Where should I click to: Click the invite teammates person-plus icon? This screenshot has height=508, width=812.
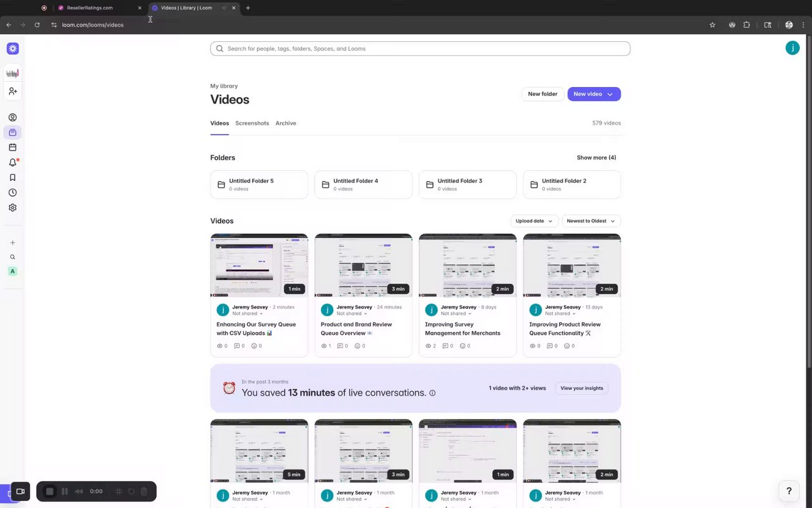coord(13,91)
